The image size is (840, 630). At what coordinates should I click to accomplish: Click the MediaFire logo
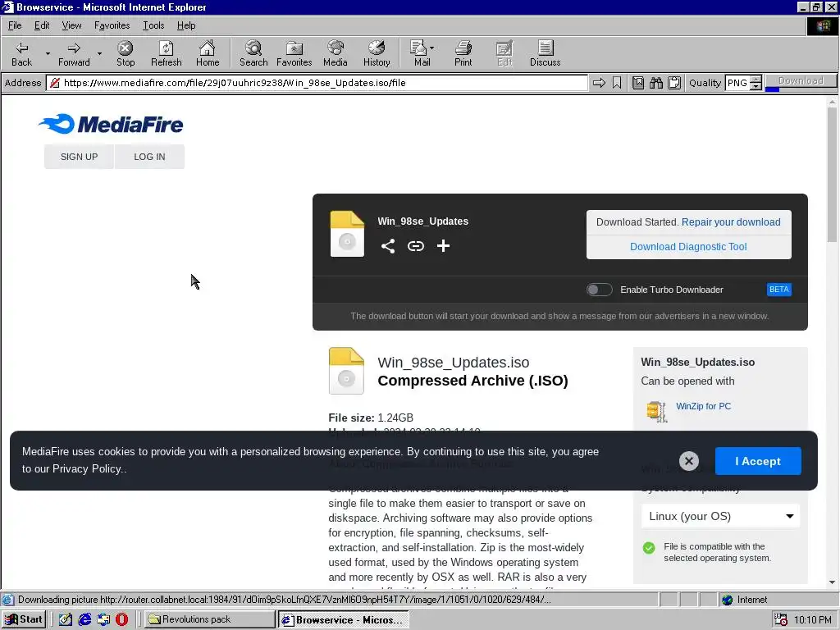(x=111, y=124)
